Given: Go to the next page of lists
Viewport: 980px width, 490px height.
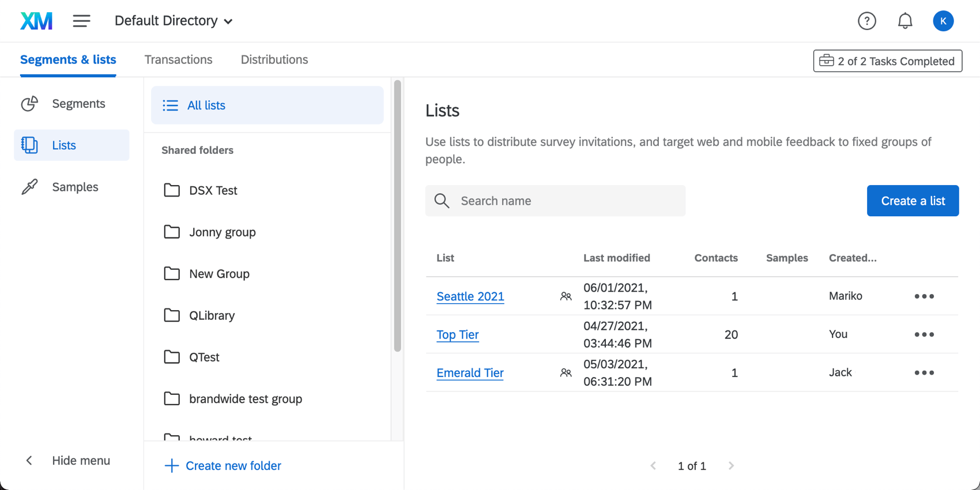Looking at the screenshot, I should (731, 466).
